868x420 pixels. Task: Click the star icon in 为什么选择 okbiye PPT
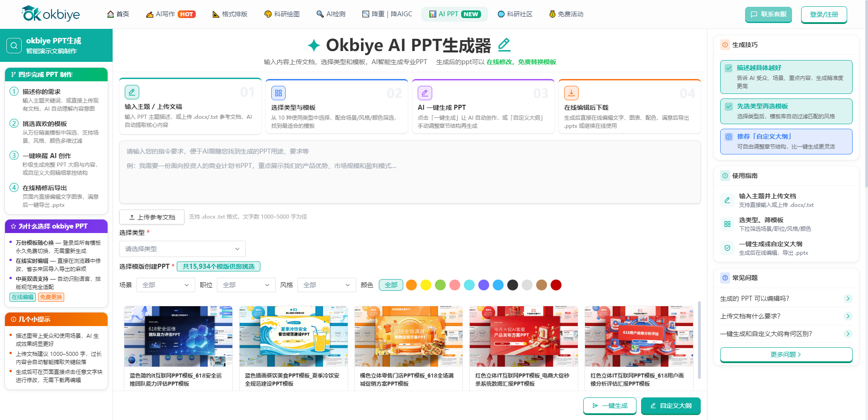tap(13, 226)
